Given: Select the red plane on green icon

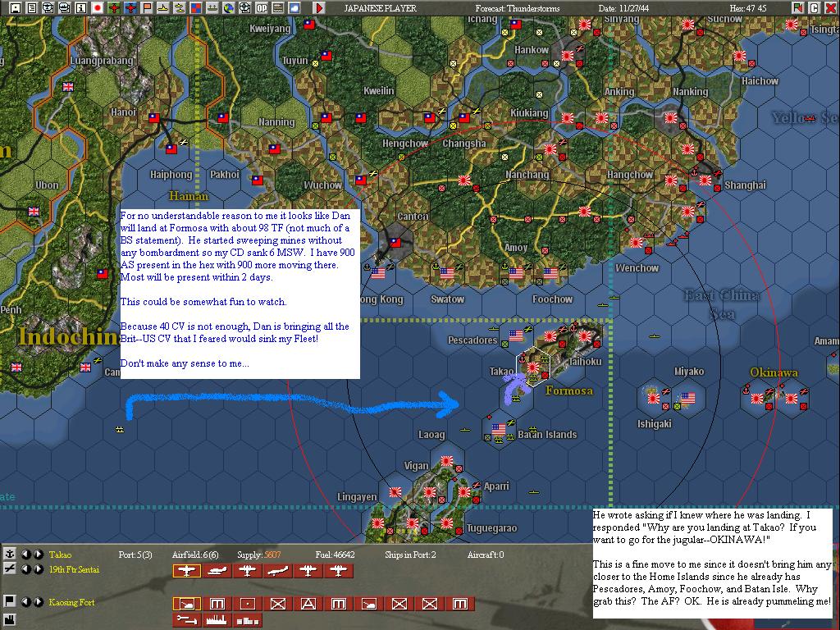Looking at the screenshot, I should tap(114, 8).
